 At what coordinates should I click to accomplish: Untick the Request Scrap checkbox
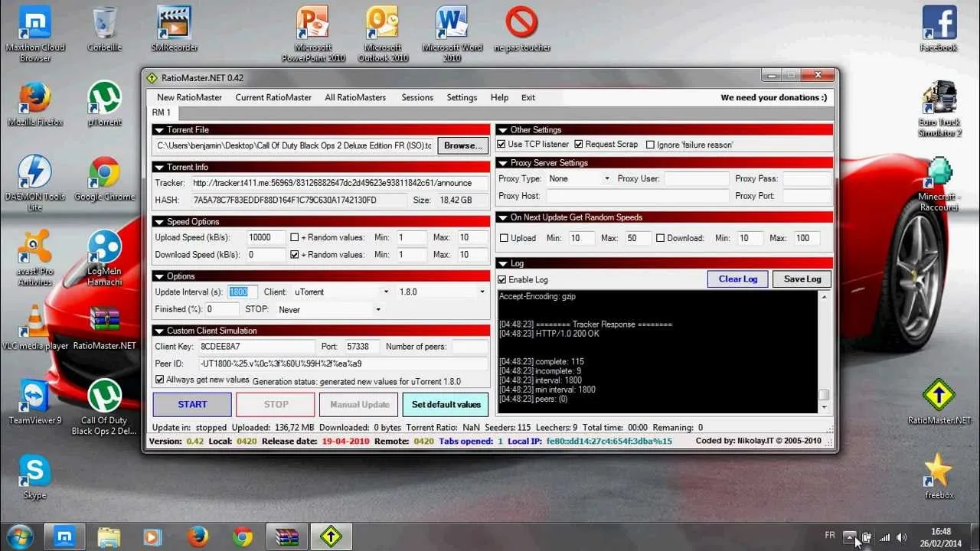[579, 144]
